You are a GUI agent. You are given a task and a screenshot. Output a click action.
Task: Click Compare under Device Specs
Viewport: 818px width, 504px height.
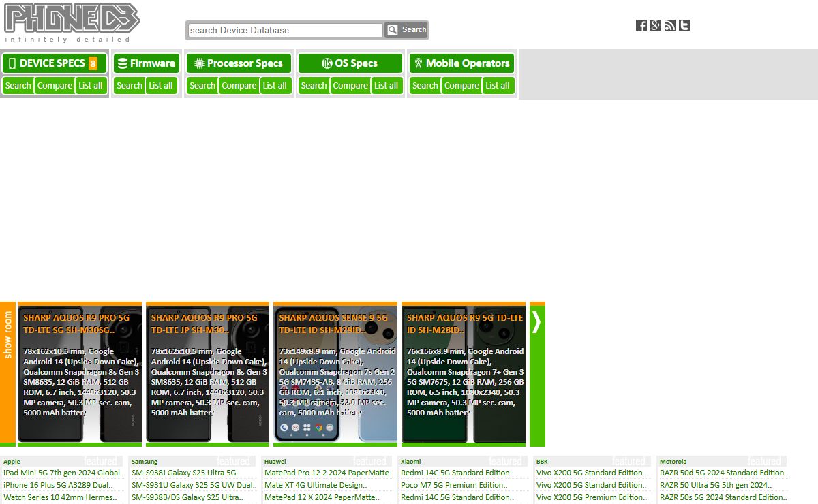(x=55, y=86)
